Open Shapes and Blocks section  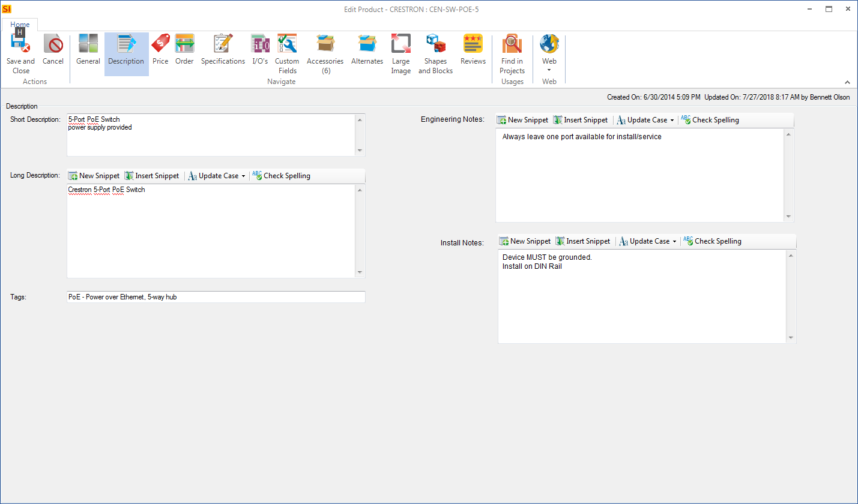click(435, 54)
